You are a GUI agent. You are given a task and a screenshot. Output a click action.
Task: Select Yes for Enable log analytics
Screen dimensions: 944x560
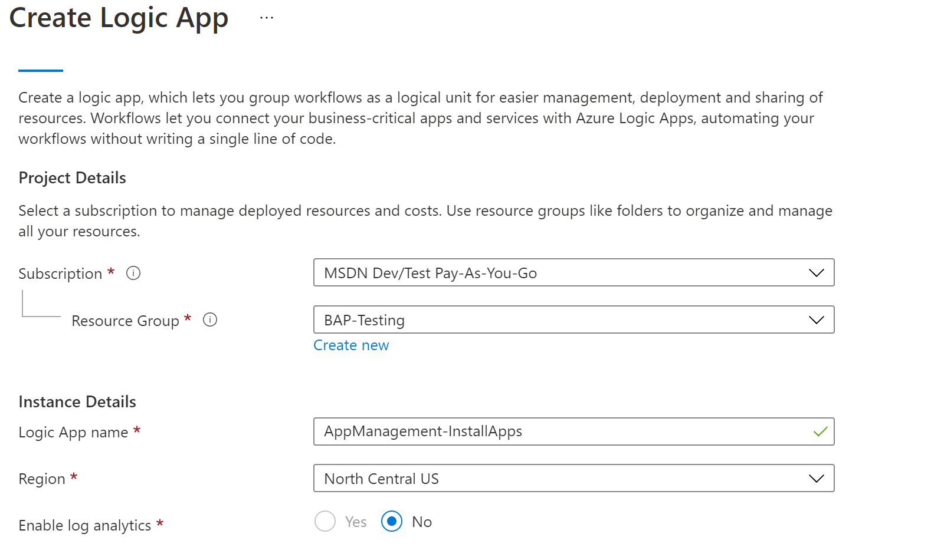(325, 521)
